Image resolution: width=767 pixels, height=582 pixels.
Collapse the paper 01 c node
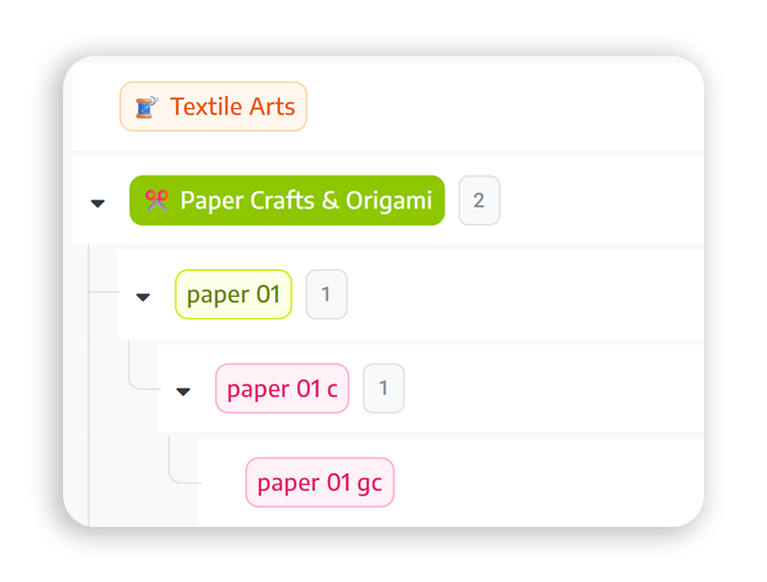click(x=183, y=391)
